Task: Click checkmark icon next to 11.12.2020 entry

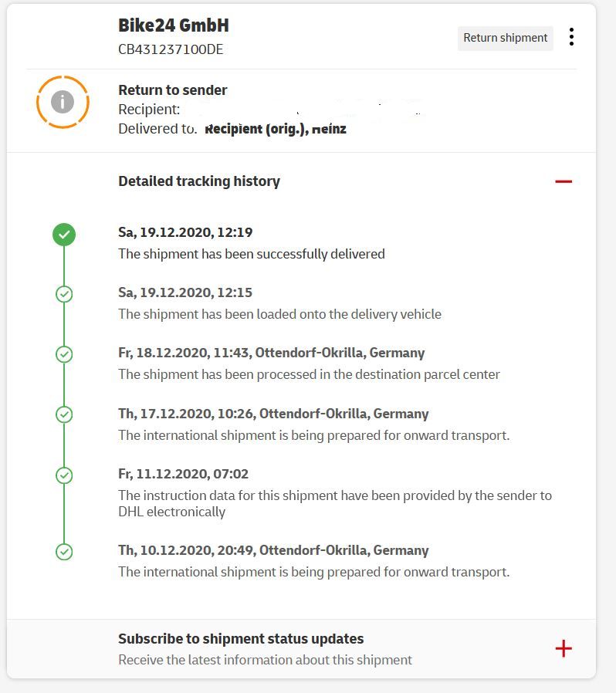Action: coord(64,475)
